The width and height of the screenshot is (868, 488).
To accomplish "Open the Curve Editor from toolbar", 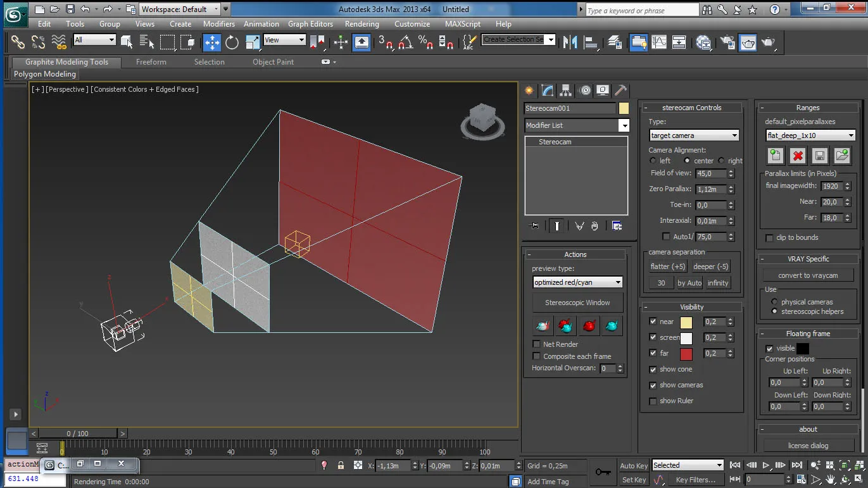I will coord(659,42).
